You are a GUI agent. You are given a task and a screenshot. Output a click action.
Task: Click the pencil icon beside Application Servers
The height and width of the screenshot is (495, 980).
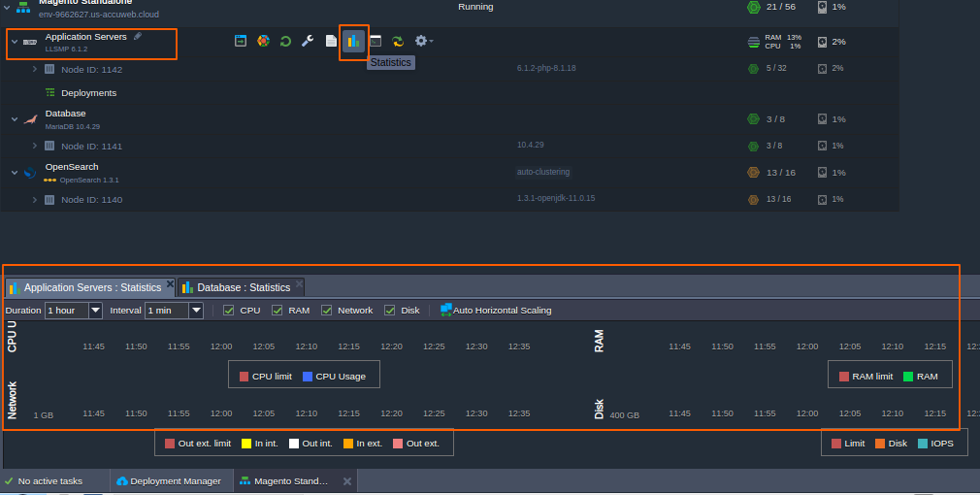138,36
